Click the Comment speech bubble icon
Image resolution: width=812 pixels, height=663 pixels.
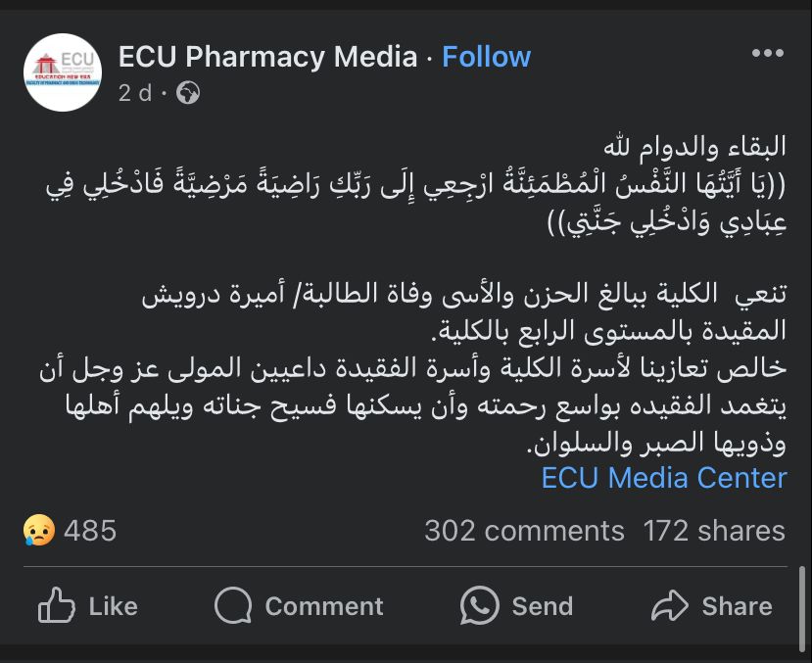pyautogui.click(x=233, y=605)
